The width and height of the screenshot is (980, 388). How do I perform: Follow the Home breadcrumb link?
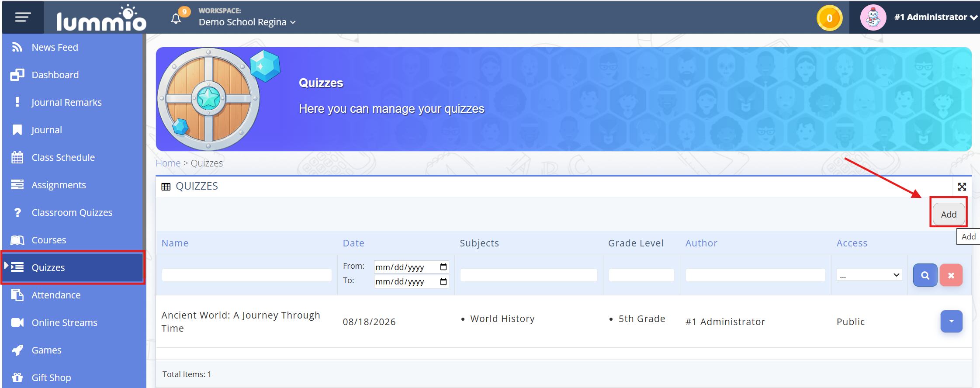[x=168, y=163]
